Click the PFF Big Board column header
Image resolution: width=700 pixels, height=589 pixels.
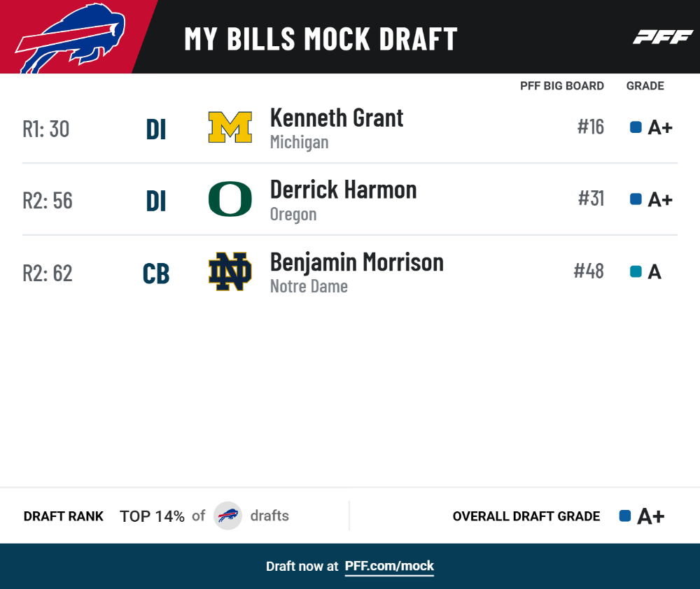pos(561,85)
